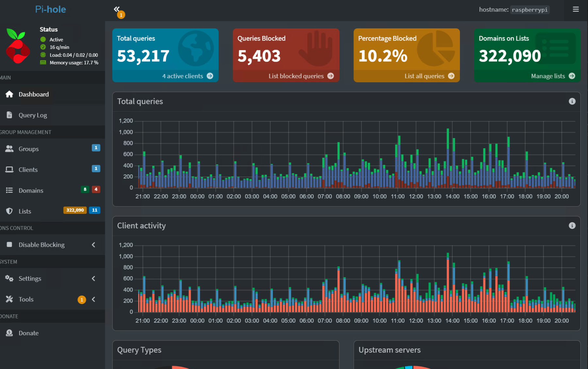Click the Dashboard home icon
This screenshot has width=588, height=369.
[x=9, y=94]
